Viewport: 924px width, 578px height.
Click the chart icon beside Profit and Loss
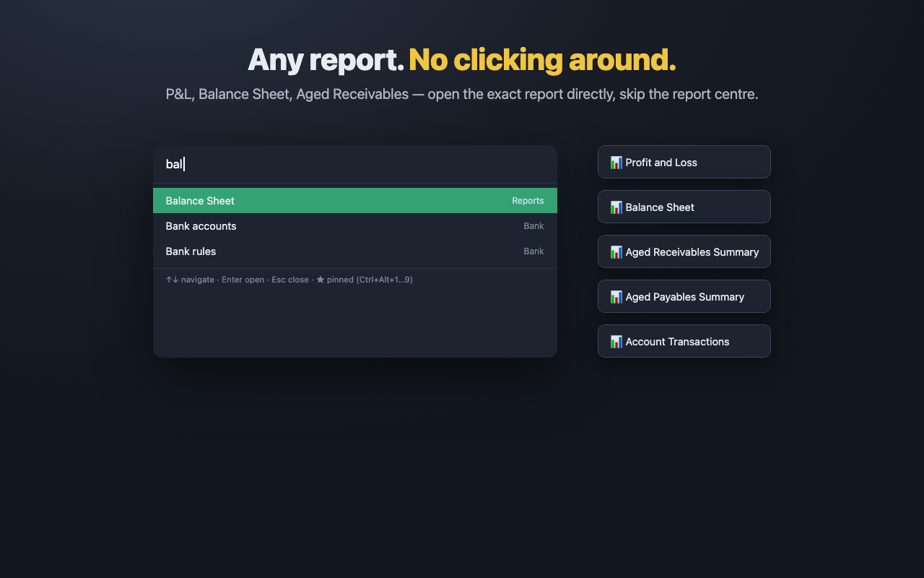coord(616,163)
